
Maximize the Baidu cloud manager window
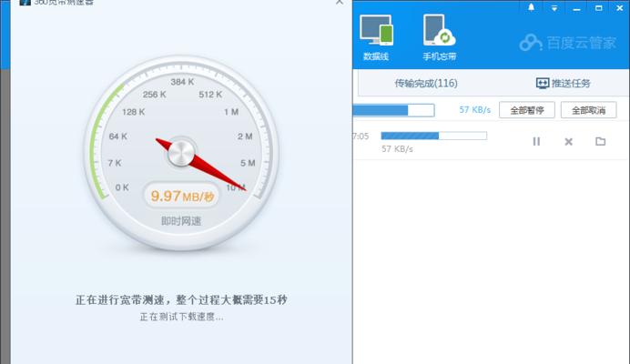(x=599, y=8)
